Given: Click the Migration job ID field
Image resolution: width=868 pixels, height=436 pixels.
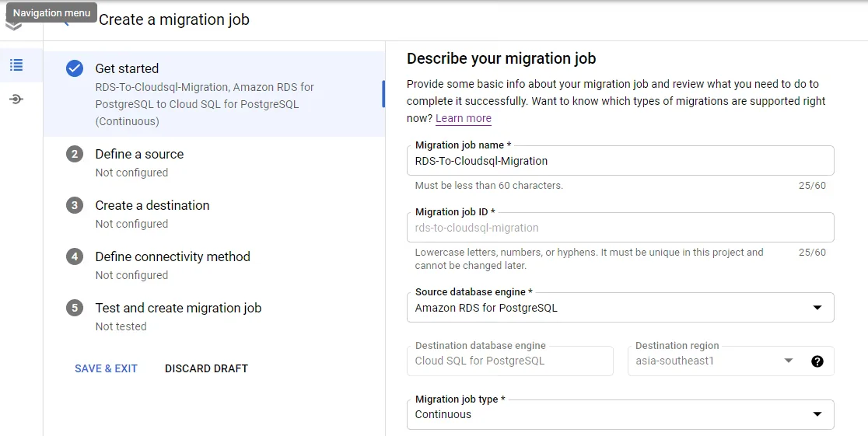Looking at the screenshot, I should pos(620,228).
